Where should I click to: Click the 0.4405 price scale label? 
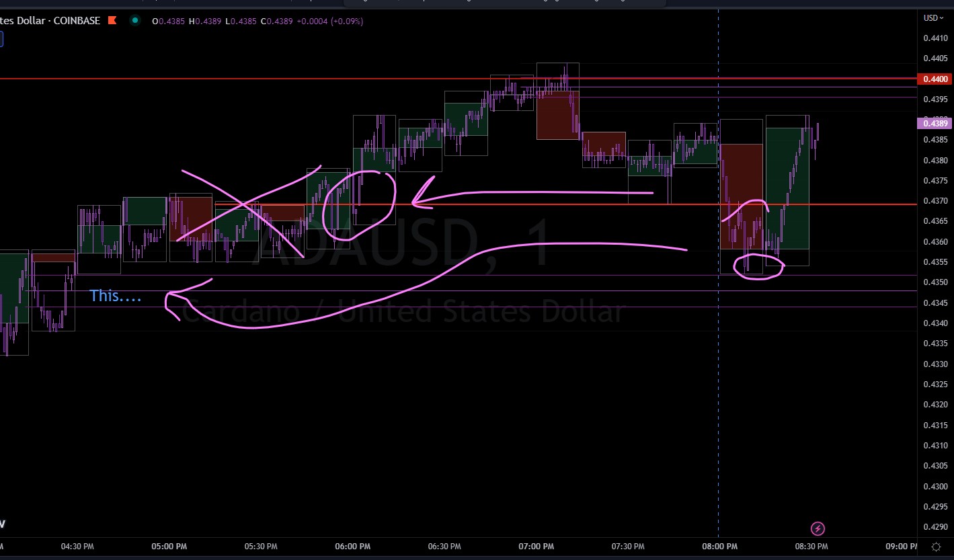click(x=935, y=58)
